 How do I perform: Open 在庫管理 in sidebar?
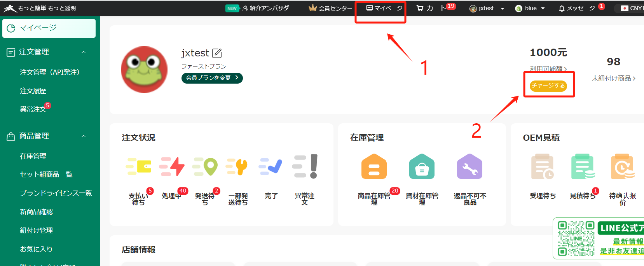pos(33,156)
